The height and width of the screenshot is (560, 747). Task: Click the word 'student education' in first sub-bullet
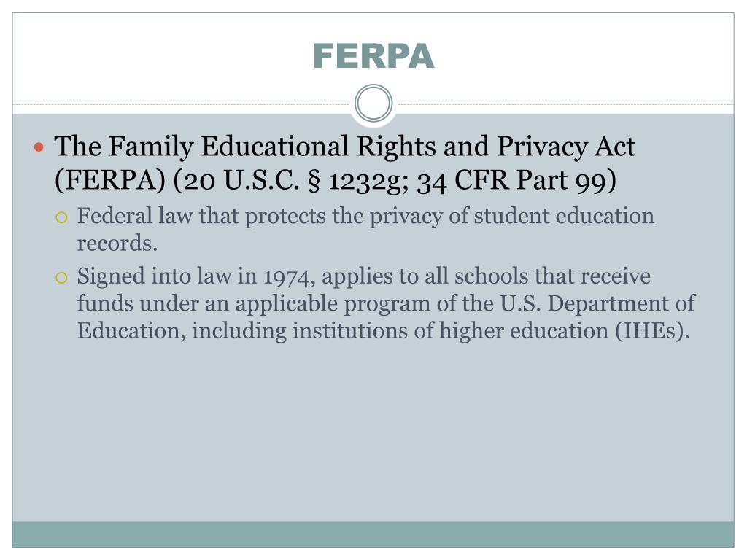[x=564, y=216]
